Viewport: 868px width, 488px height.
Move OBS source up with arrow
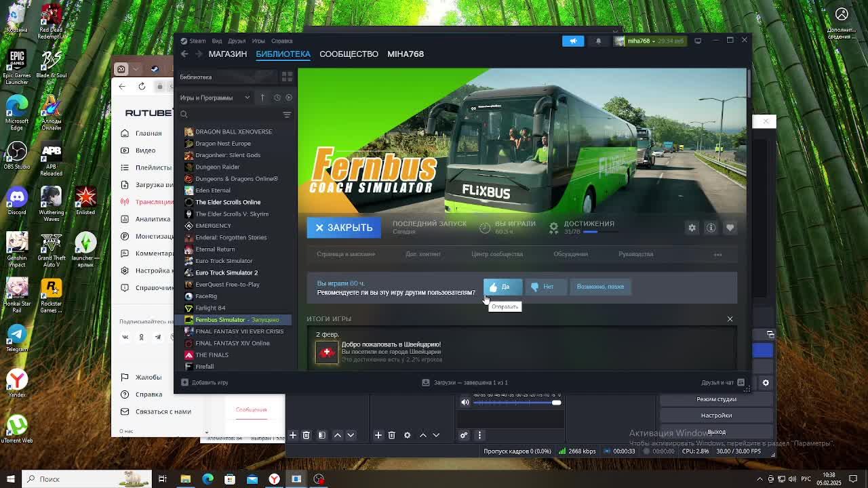[423, 435]
